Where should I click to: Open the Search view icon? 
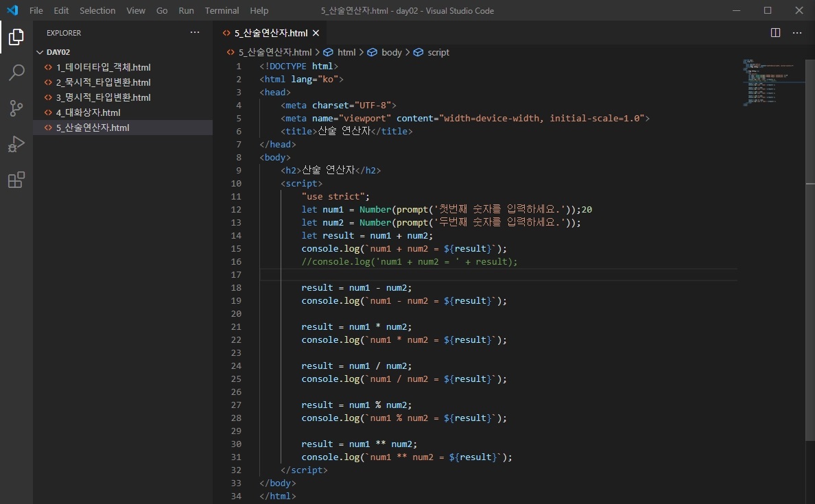[16, 73]
